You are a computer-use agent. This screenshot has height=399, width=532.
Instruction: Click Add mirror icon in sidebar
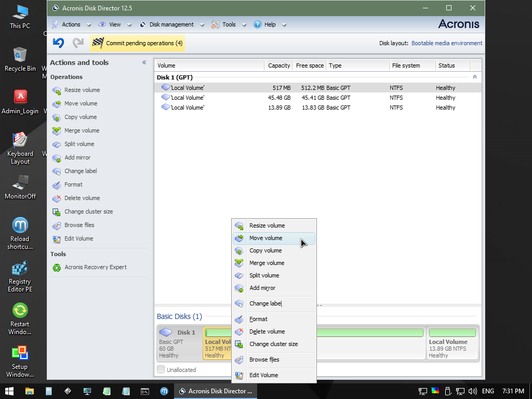[56, 158]
